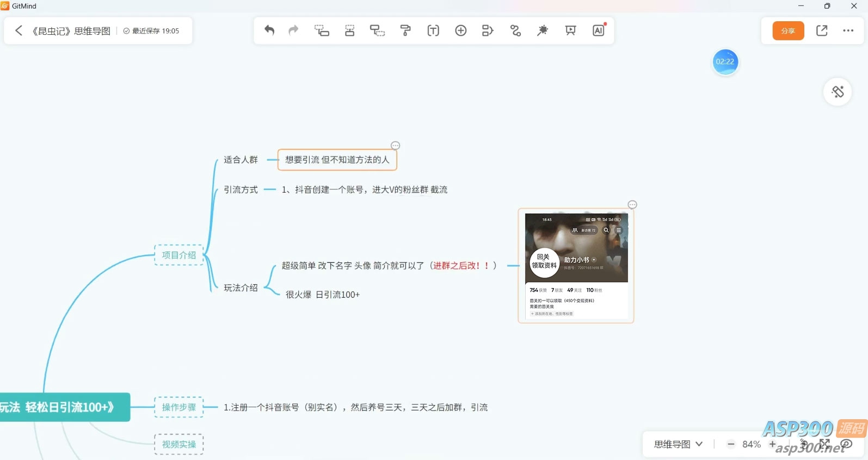Image resolution: width=868 pixels, height=460 pixels.
Task: Open the AI assistant tool
Action: click(598, 30)
